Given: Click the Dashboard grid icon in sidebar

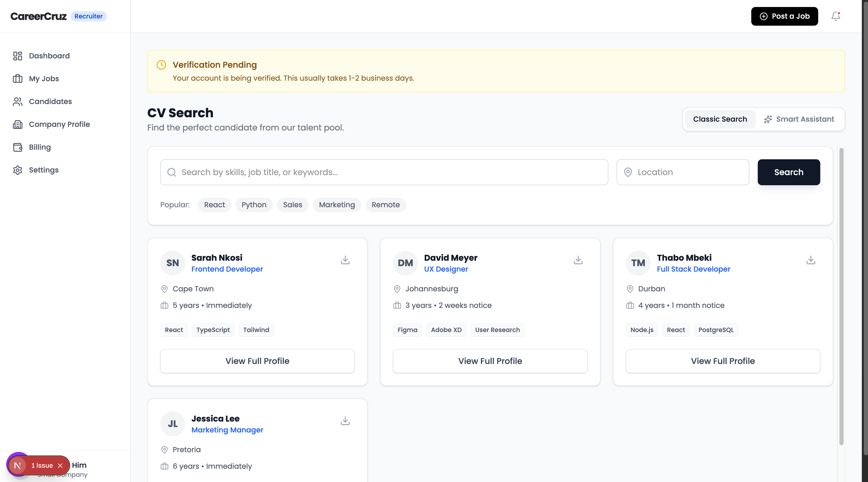Looking at the screenshot, I should click(x=18, y=56).
